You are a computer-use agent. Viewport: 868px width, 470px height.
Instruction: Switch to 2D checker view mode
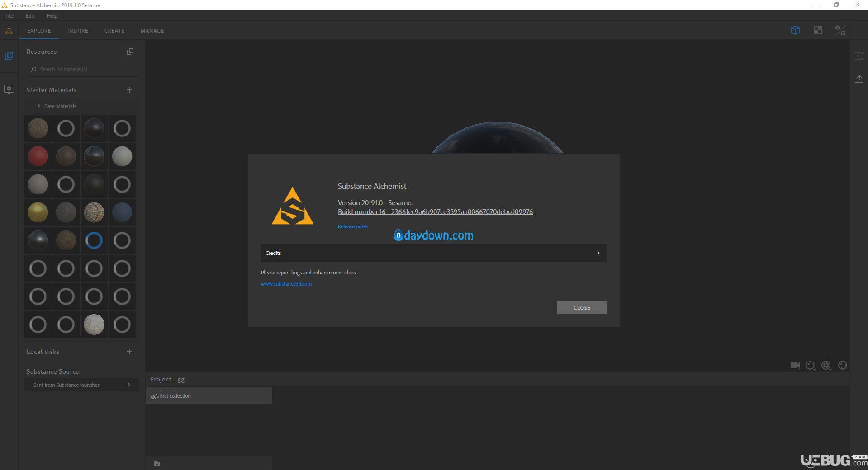point(818,30)
